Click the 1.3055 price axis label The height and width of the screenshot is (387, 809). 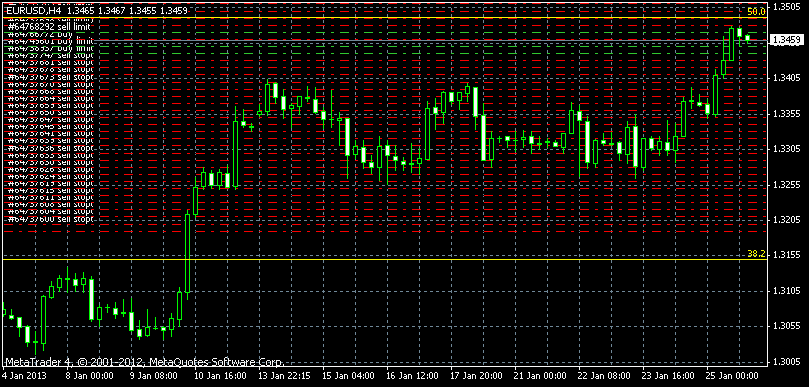pos(788,326)
